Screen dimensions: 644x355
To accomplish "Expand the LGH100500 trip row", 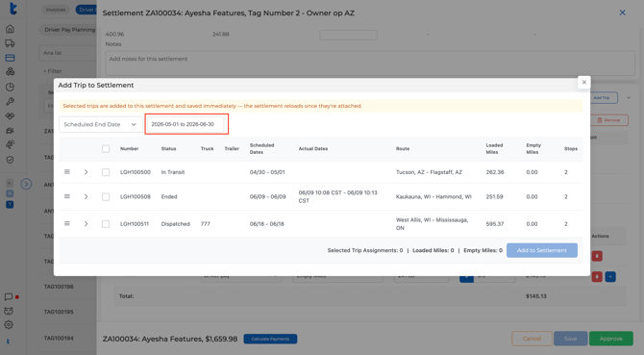I will [x=86, y=172].
